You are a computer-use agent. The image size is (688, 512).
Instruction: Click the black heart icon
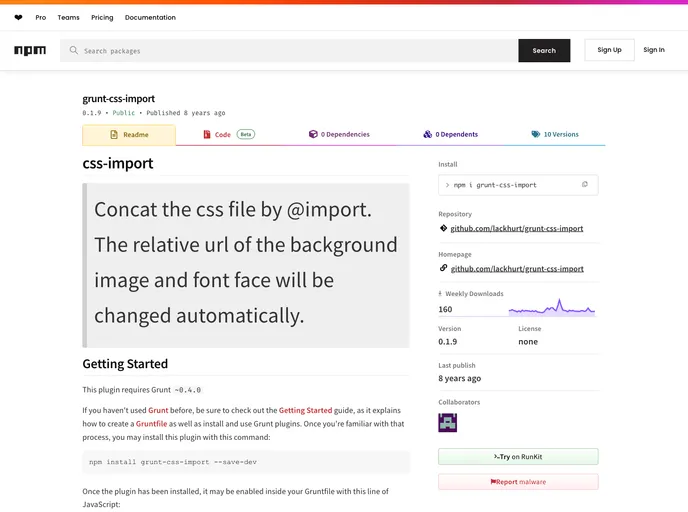click(x=18, y=18)
